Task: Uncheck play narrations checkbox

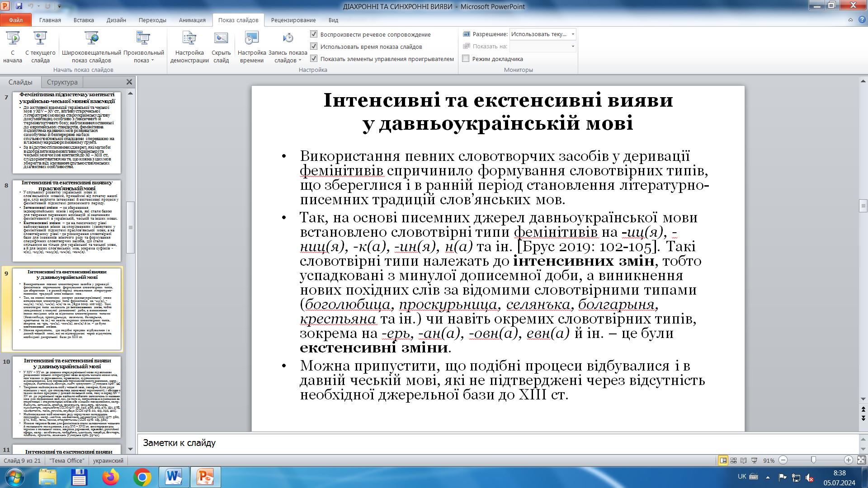Action: [314, 34]
